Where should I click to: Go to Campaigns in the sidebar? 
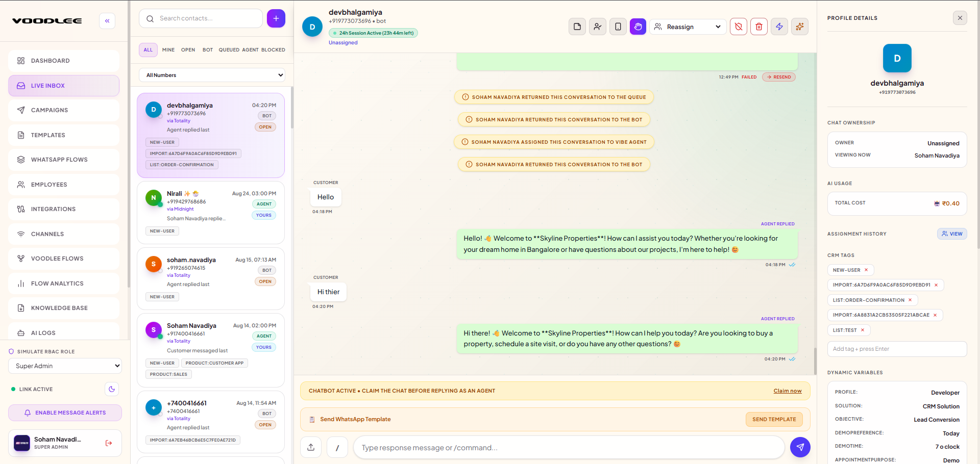pyautogui.click(x=64, y=110)
